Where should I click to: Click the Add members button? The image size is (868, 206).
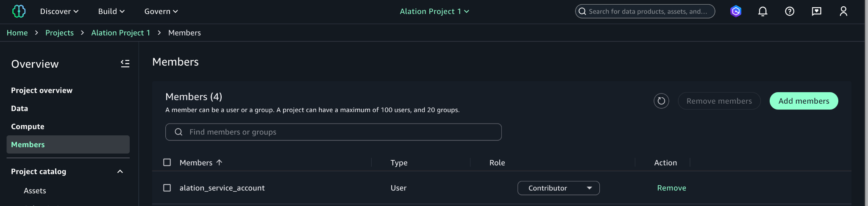804,101
